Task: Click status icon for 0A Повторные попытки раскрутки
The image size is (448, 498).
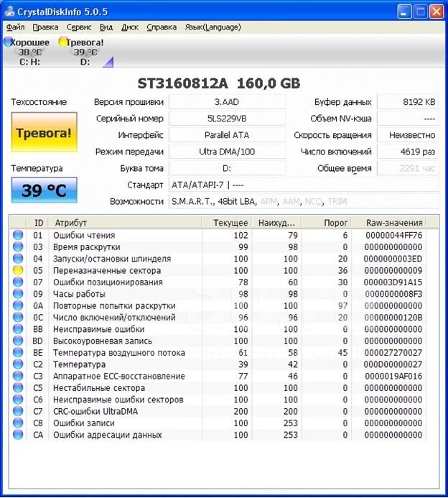Action: pos(18,305)
